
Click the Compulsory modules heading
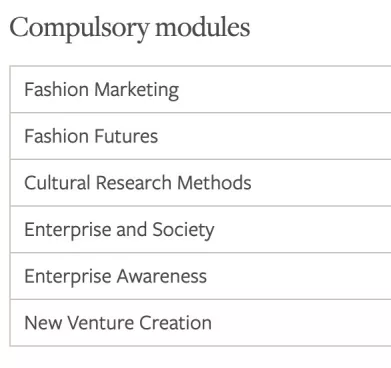point(130,29)
